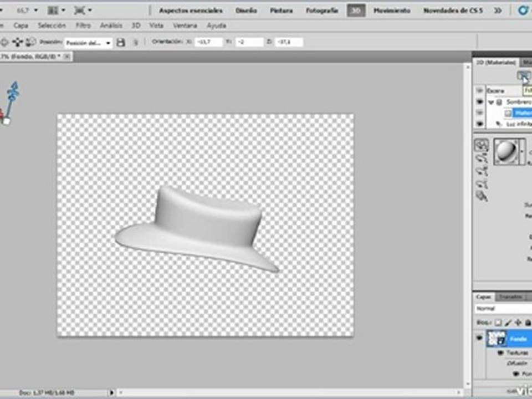Click the save position floppy disk icon

point(121,43)
